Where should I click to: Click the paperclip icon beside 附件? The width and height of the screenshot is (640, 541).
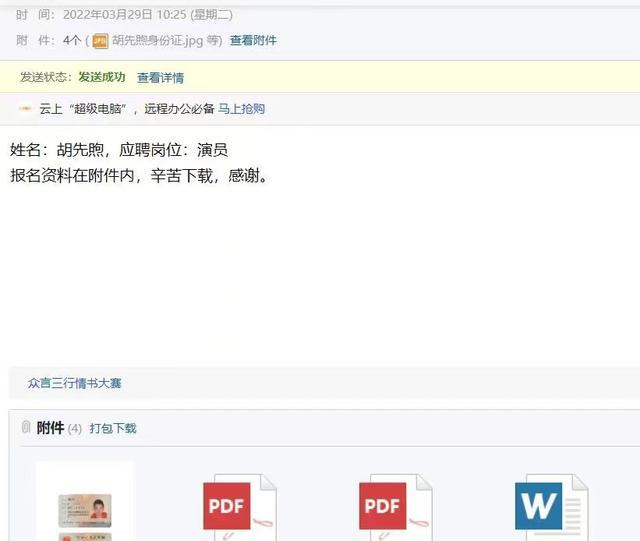(x=26, y=427)
